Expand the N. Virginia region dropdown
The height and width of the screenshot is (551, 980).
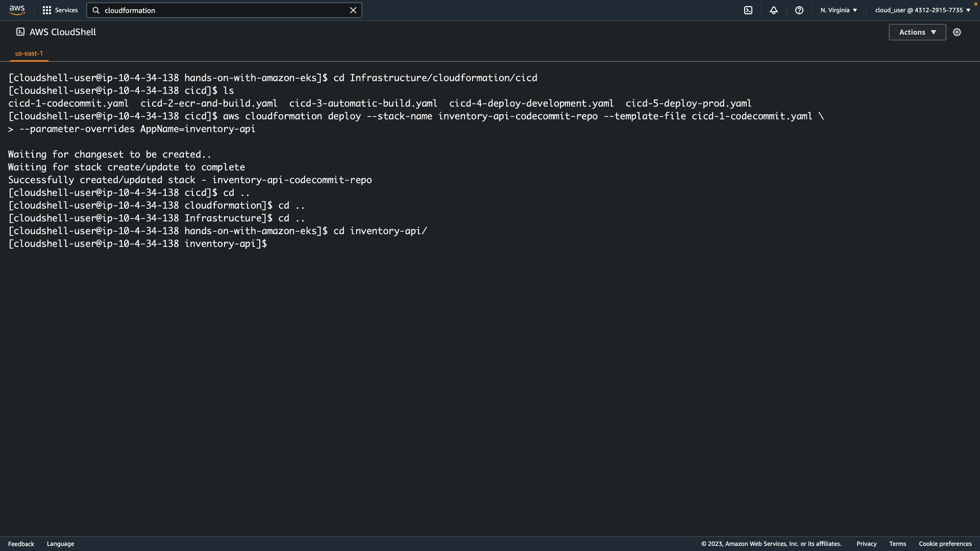[x=839, y=10]
